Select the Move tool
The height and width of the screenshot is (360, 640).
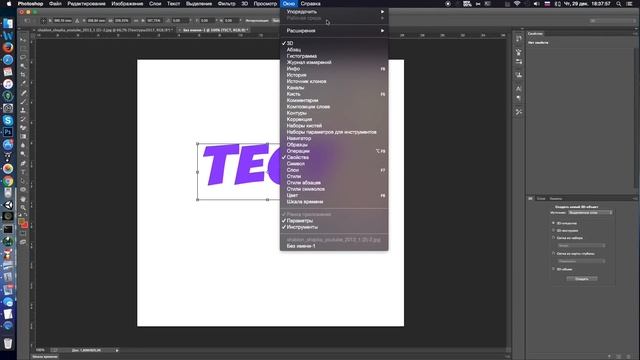coord(23,40)
